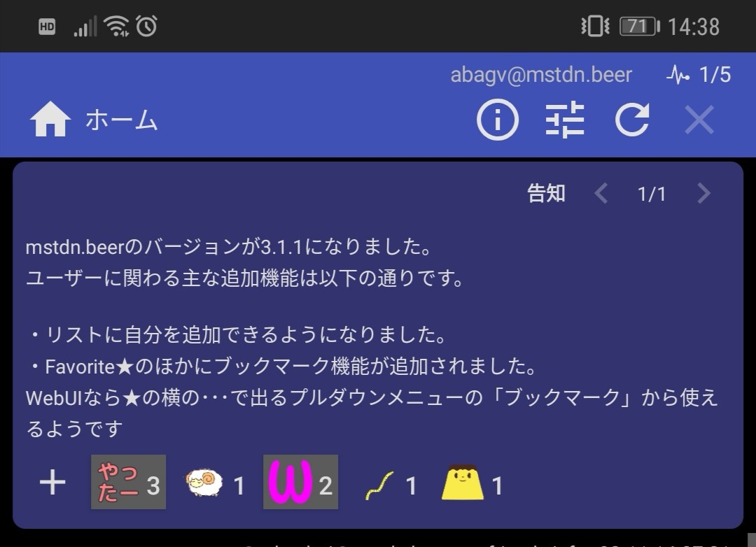Toggle the sheep emoji reaction
Screen dimensions: 756x547
click(x=215, y=483)
